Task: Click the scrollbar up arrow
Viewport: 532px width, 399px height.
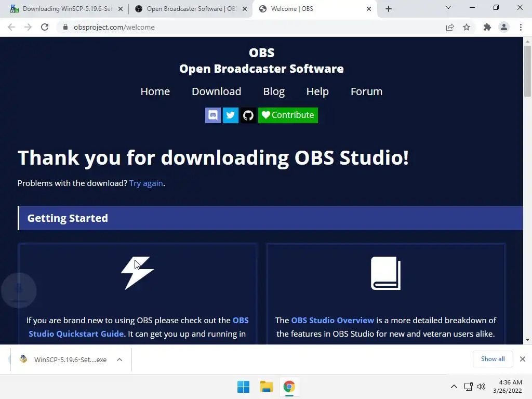Action: [527, 41]
